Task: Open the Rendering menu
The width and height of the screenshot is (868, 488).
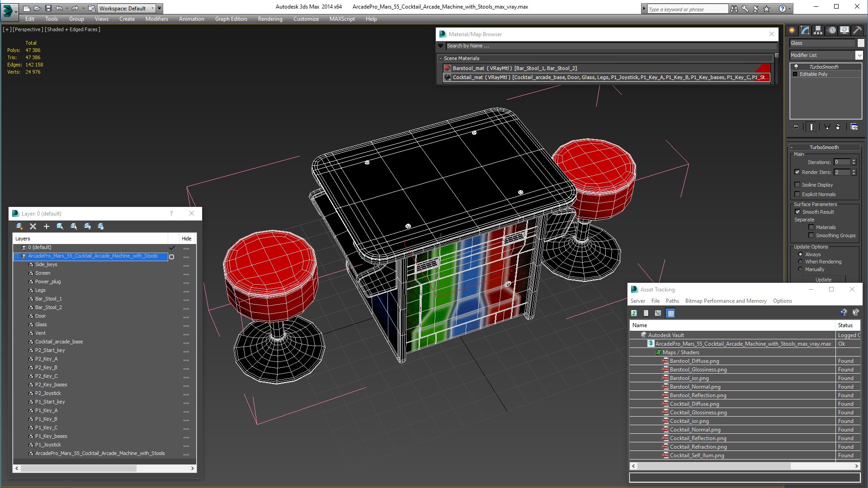Action: coord(270,19)
